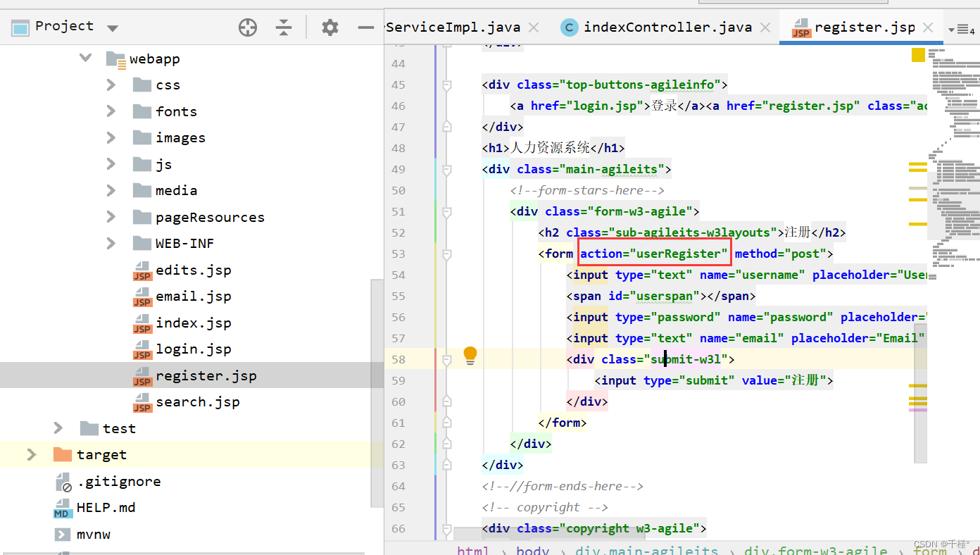Image resolution: width=980 pixels, height=555 pixels.
Task: Expand the media folder
Action: click(111, 190)
